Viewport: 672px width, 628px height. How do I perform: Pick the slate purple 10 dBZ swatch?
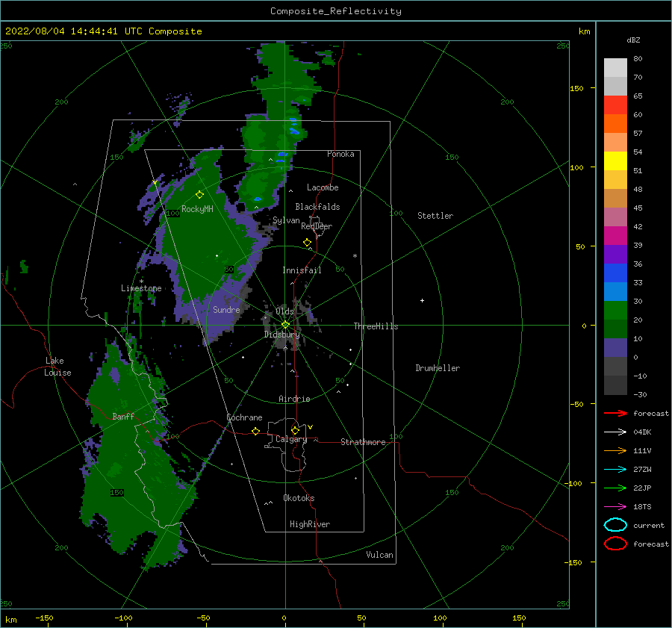[615, 348]
